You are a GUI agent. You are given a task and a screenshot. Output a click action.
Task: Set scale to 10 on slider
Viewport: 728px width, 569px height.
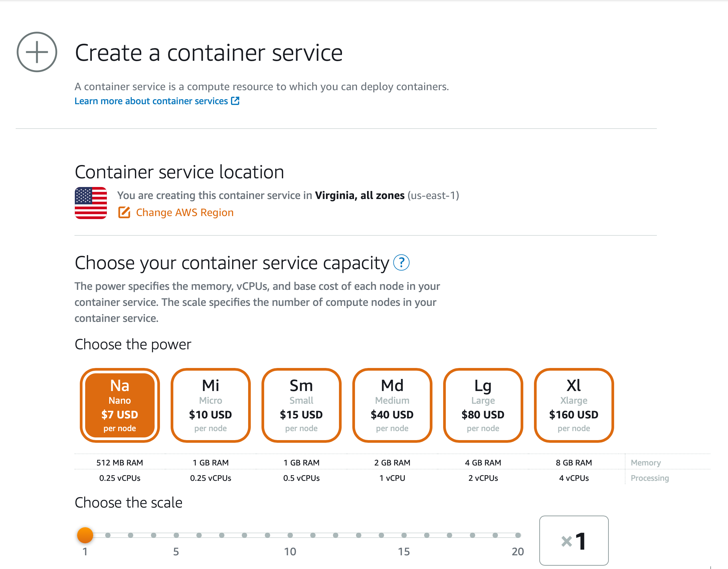pos(290,535)
